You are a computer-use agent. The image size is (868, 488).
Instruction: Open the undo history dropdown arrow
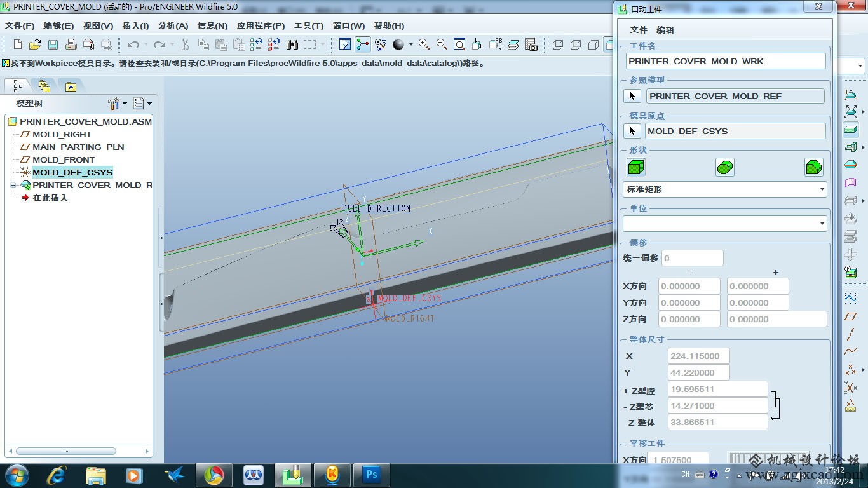point(146,44)
